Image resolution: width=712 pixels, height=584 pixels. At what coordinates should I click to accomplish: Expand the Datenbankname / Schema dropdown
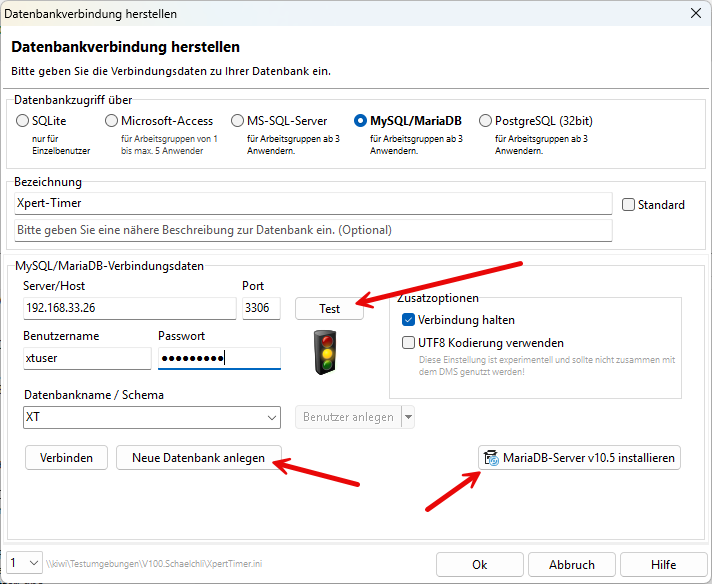pos(272,417)
